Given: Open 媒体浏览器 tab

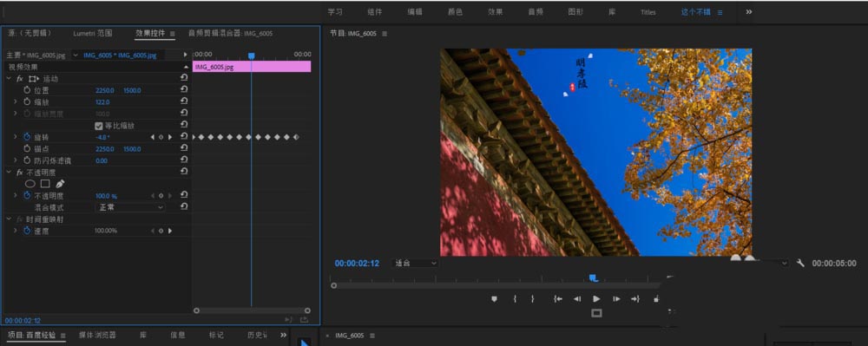Looking at the screenshot, I should (x=97, y=335).
